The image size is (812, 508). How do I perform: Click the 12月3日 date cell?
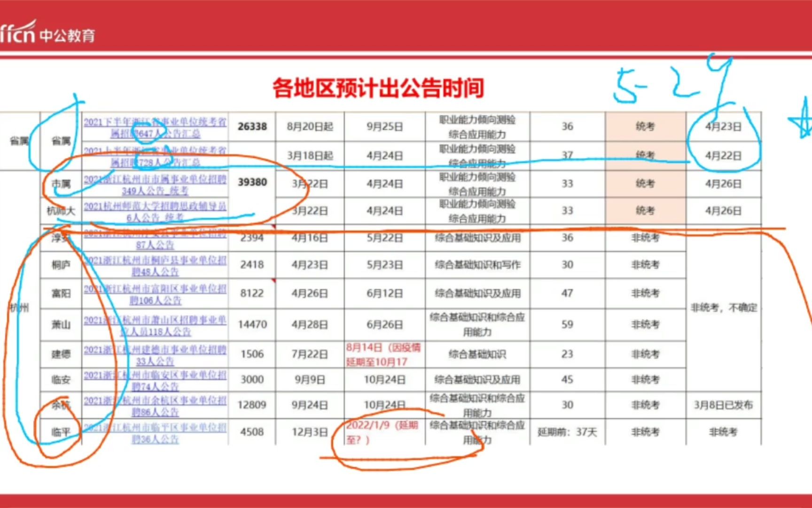(310, 432)
